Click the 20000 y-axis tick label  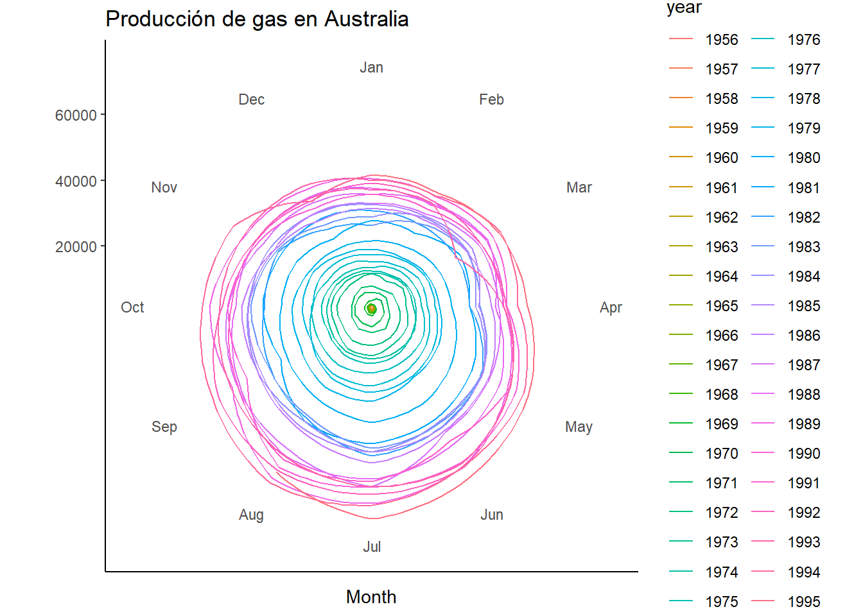[76, 247]
